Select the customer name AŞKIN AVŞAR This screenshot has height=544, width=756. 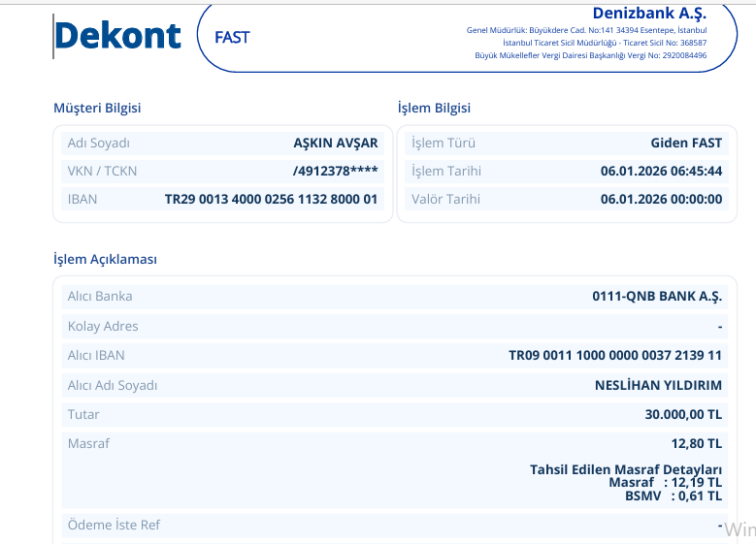click(336, 144)
